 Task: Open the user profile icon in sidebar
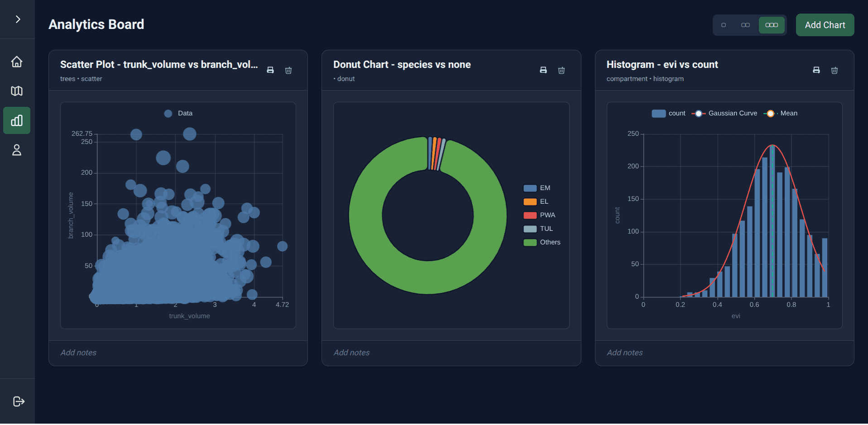click(17, 150)
